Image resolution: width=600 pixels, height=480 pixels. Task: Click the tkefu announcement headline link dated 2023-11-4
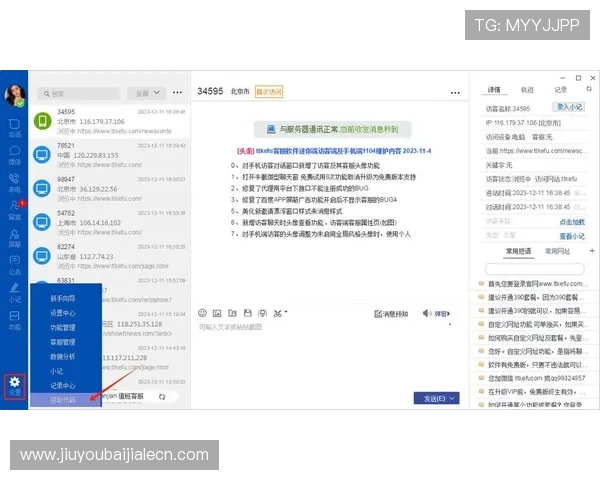pos(334,151)
